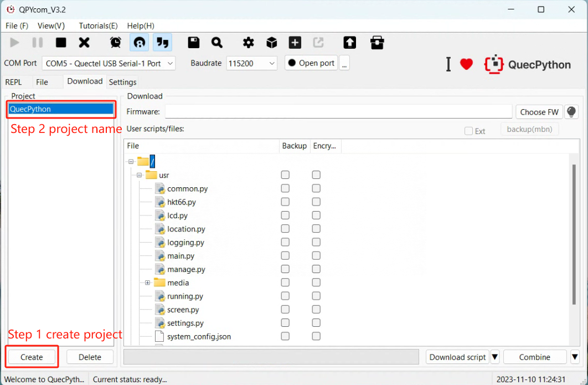Click the QPYcom icon in the title bar
Screen dimensions: 588x385
pyautogui.click(x=11, y=9)
